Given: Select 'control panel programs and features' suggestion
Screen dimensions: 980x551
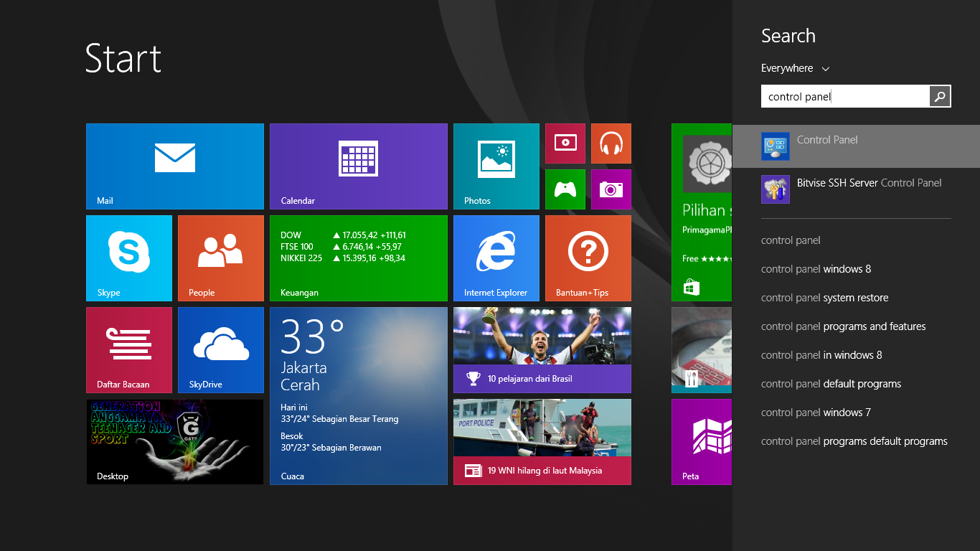Looking at the screenshot, I should 844,326.
